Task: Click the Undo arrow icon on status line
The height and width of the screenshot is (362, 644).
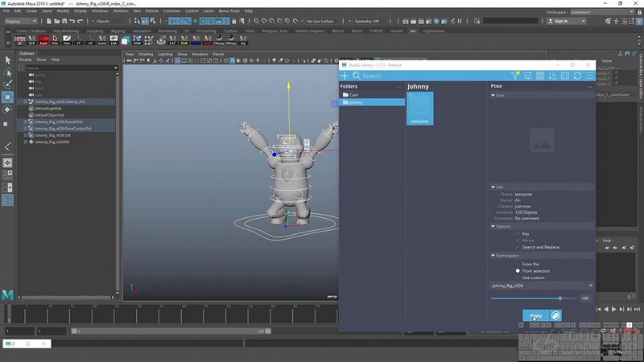Action: point(72,21)
